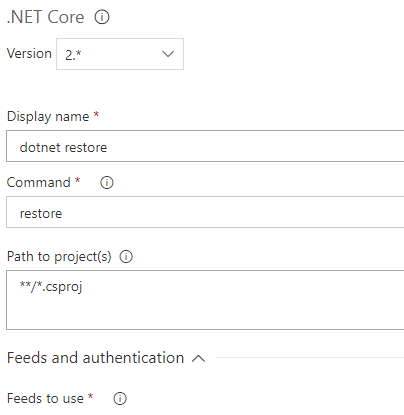Click the Command label text
This screenshot has width=404, height=415.
coord(39,183)
